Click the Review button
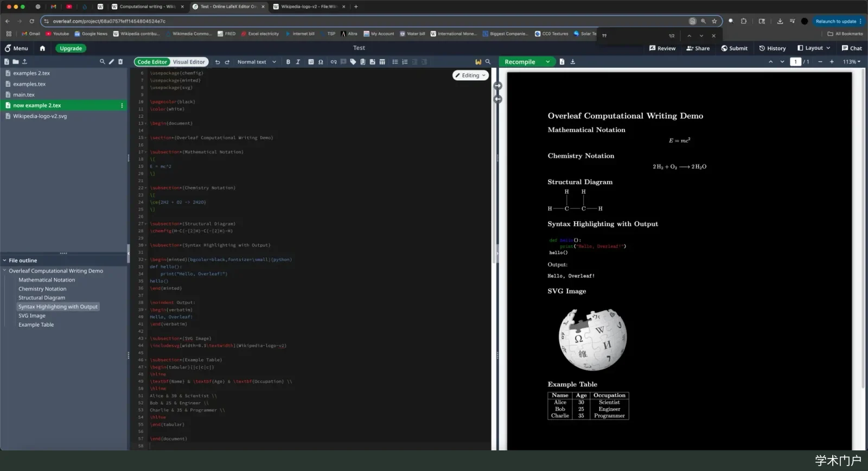Screen dimensions: 868x471 tap(662, 48)
